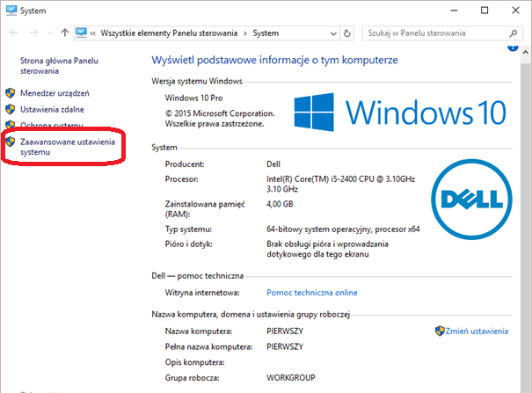
Task: Click the shield icon beside Ustawienia zdalne
Action: pos(11,109)
